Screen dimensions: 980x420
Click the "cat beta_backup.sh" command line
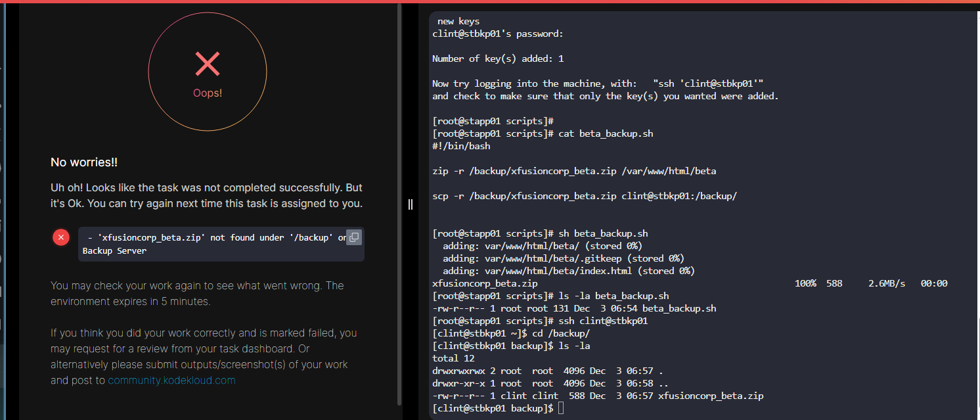(x=606, y=133)
